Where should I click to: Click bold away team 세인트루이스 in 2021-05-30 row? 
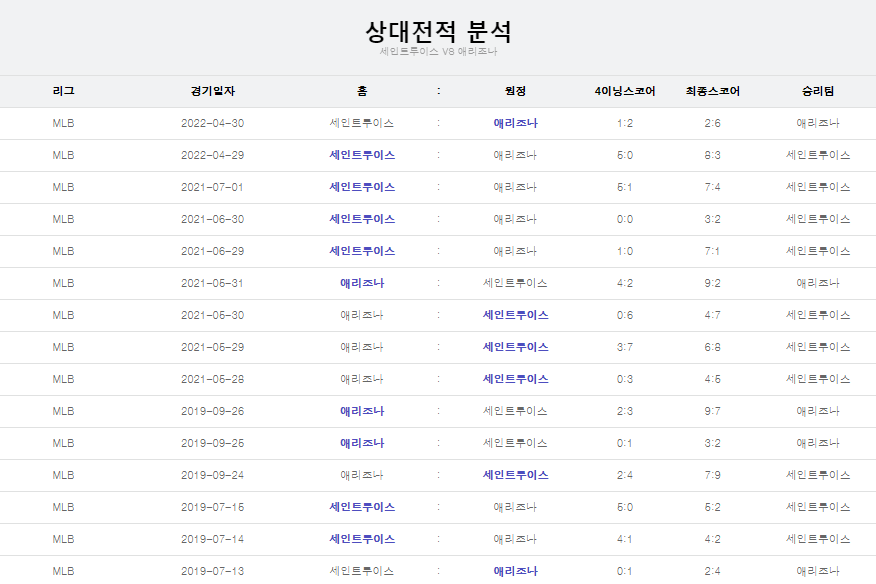[515, 315]
